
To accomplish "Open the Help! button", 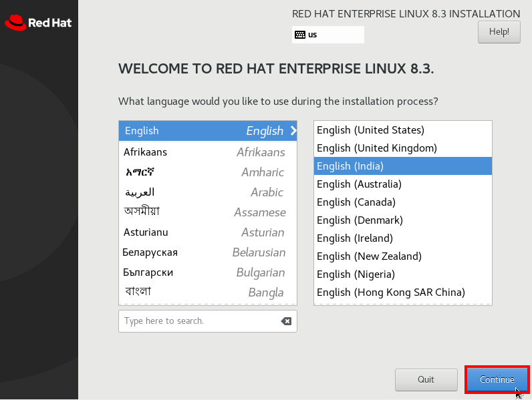I will 499,32.
